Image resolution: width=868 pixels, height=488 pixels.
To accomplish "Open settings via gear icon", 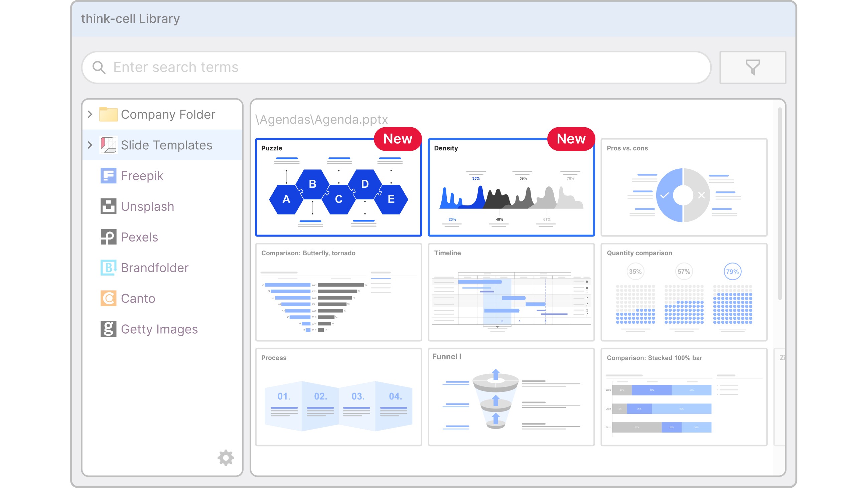I will [x=226, y=457].
